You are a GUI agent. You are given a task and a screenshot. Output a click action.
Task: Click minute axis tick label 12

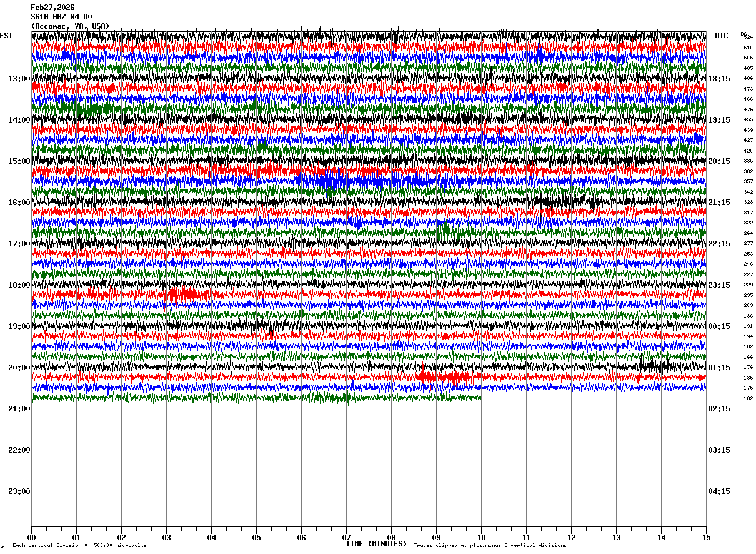571,537
